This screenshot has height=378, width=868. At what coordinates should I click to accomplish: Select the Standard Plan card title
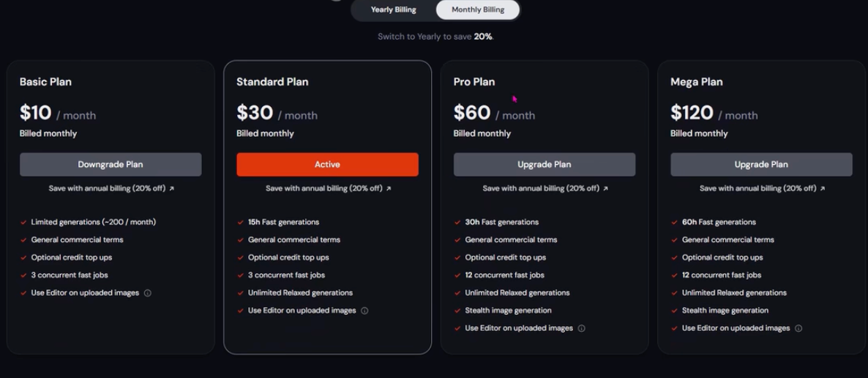click(x=272, y=82)
